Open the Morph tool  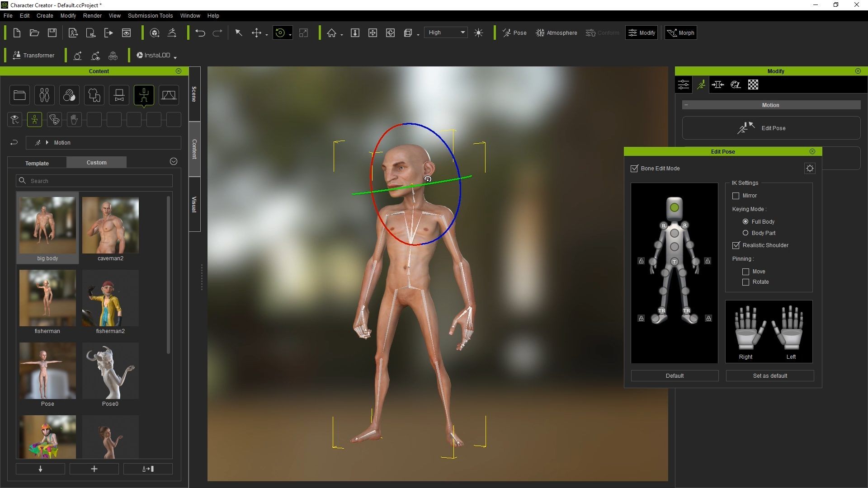(x=680, y=33)
